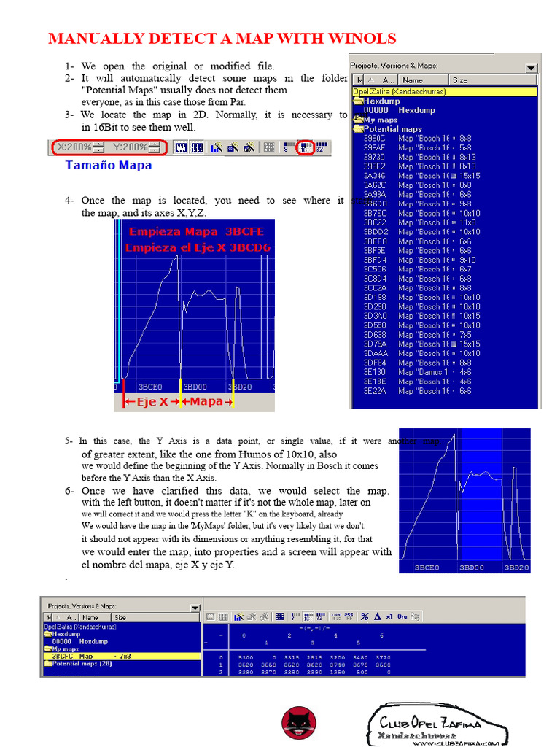Click the X:200% zoom value field

(x=74, y=147)
